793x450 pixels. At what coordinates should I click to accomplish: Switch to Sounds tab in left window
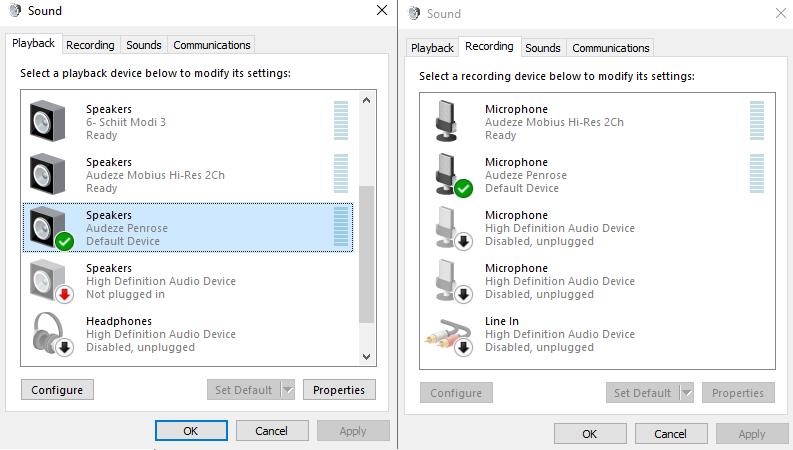point(144,45)
